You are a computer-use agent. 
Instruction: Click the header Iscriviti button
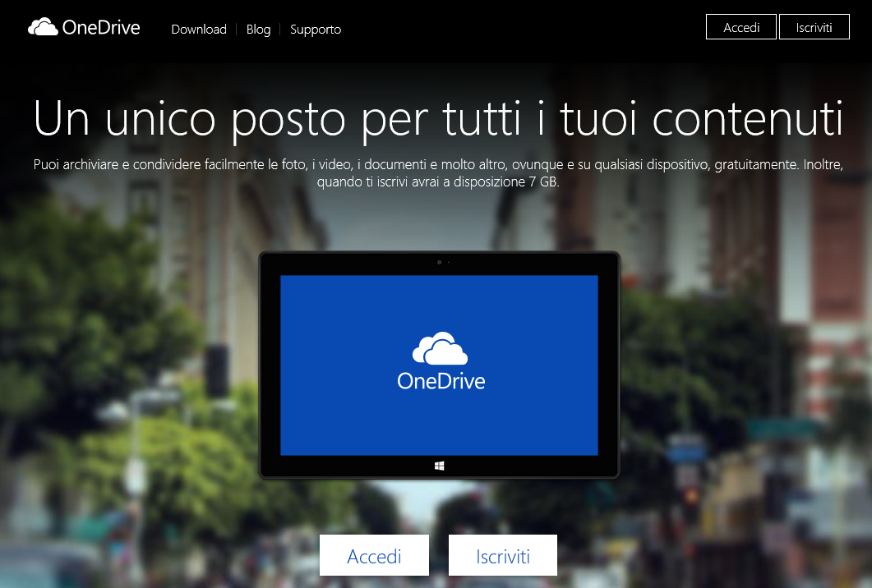tap(814, 27)
